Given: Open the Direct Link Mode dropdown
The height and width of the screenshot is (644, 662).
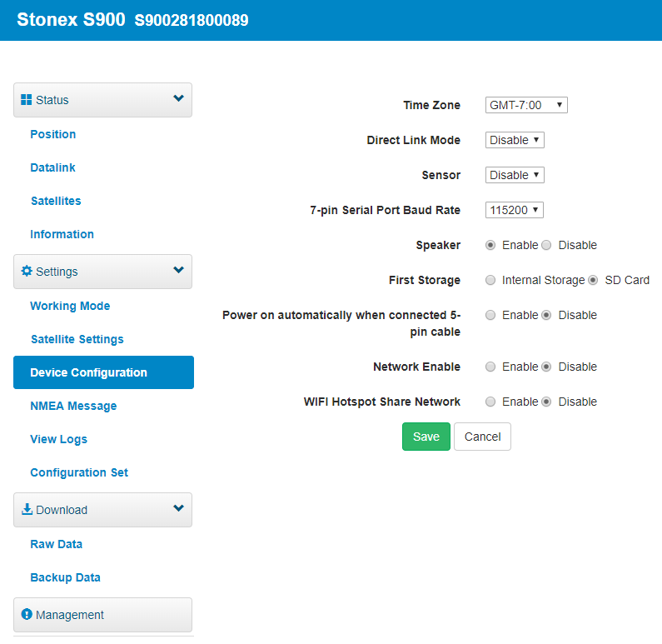Looking at the screenshot, I should pos(515,140).
